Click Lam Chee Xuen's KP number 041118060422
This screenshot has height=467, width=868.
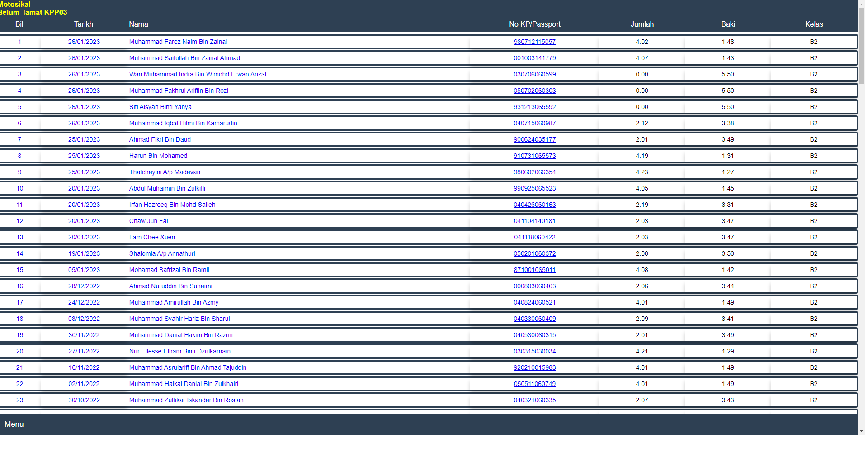[534, 237]
